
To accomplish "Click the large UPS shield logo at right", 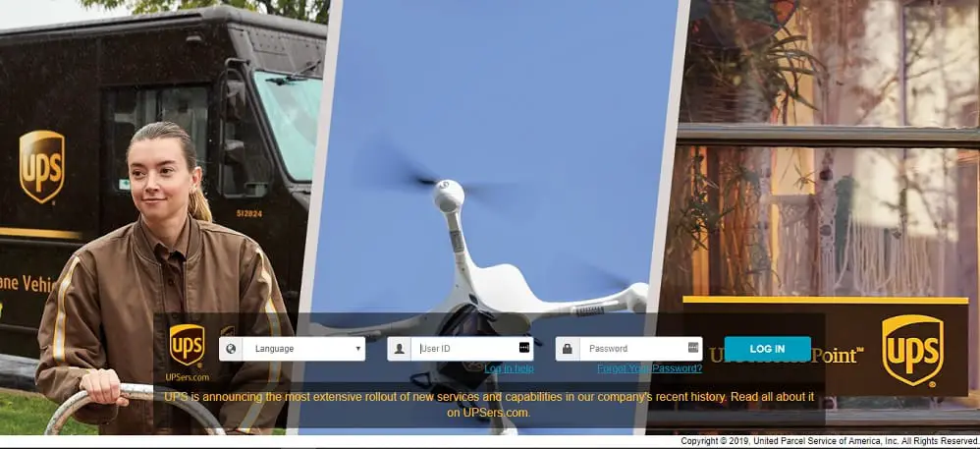I will 912,350.
